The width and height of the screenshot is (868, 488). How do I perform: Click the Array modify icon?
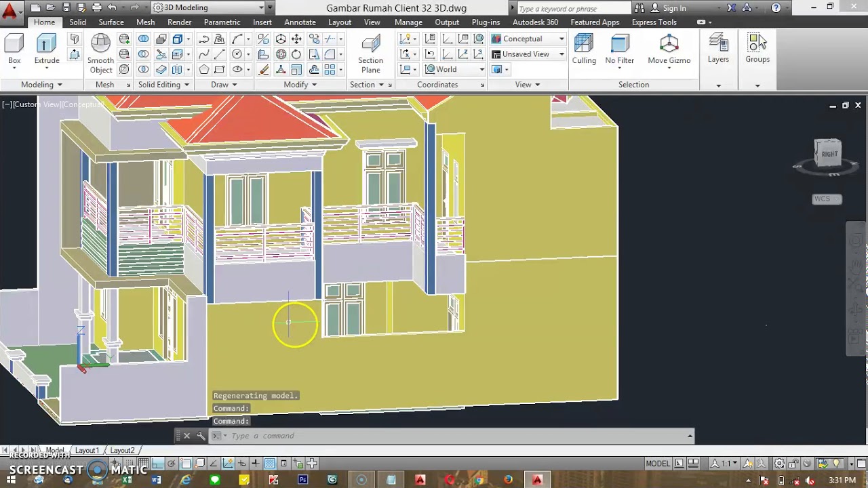click(330, 69)
